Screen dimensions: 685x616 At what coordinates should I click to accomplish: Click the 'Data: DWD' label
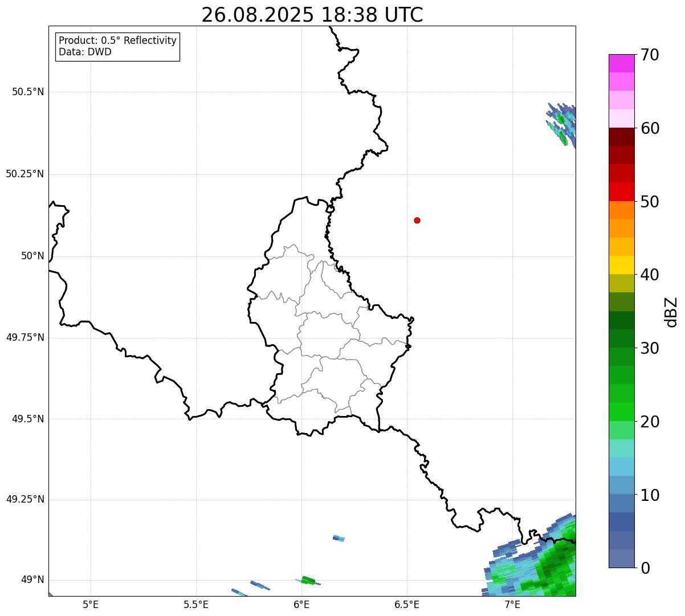[85, 52]
